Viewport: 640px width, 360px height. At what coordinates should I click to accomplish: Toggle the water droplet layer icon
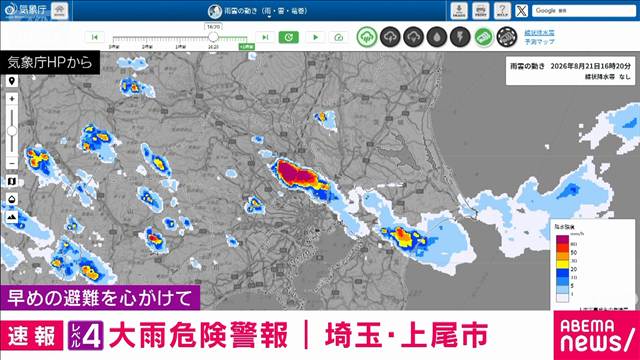437,37
